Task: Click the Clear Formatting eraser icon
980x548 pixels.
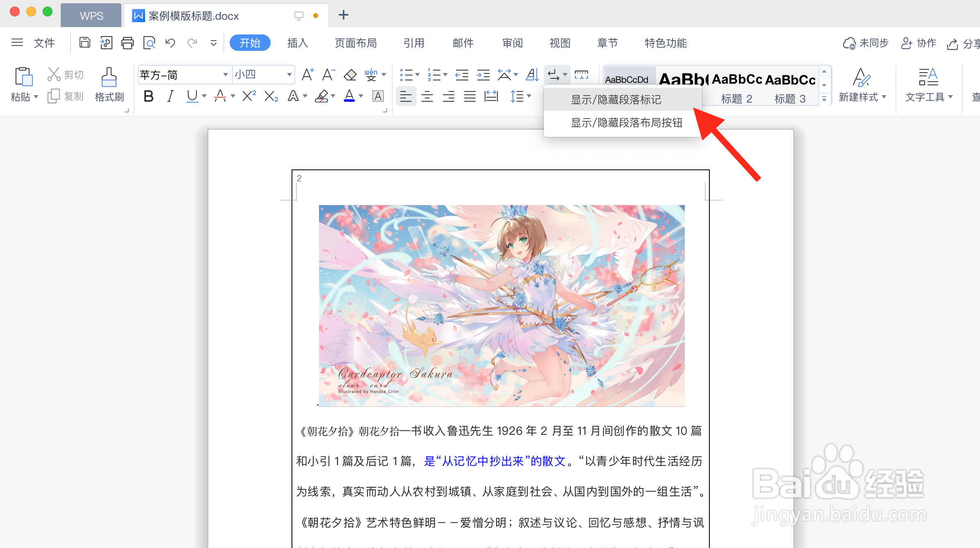Action: coord(350,75)
